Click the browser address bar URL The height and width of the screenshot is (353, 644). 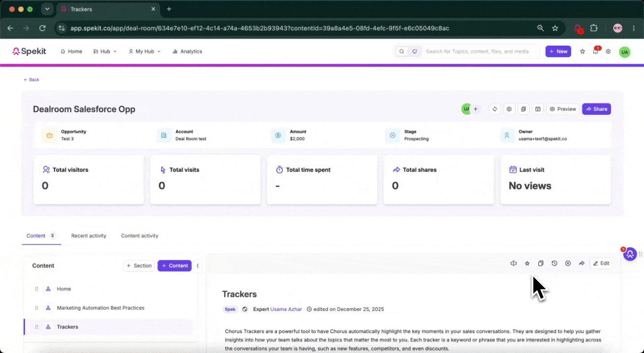[260, 28]
